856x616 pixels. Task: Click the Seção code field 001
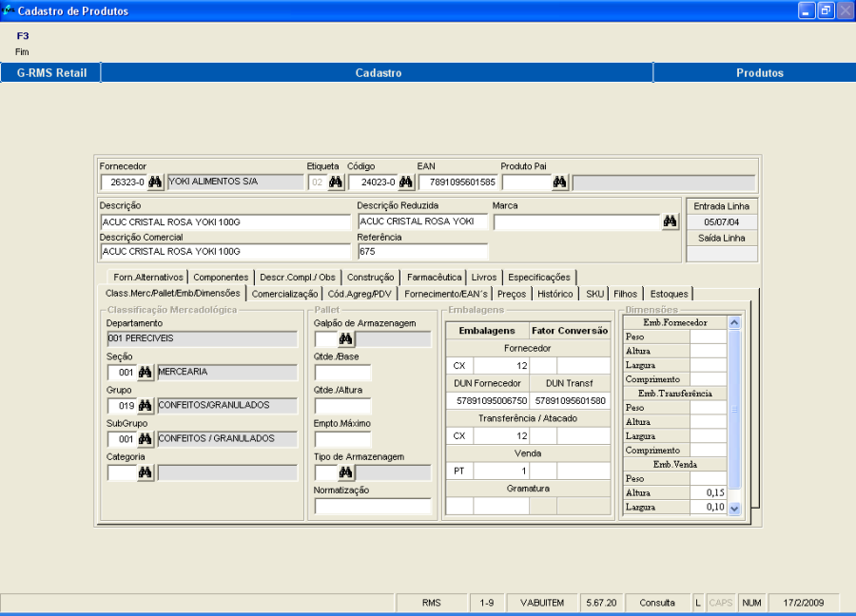pos(122,372)
